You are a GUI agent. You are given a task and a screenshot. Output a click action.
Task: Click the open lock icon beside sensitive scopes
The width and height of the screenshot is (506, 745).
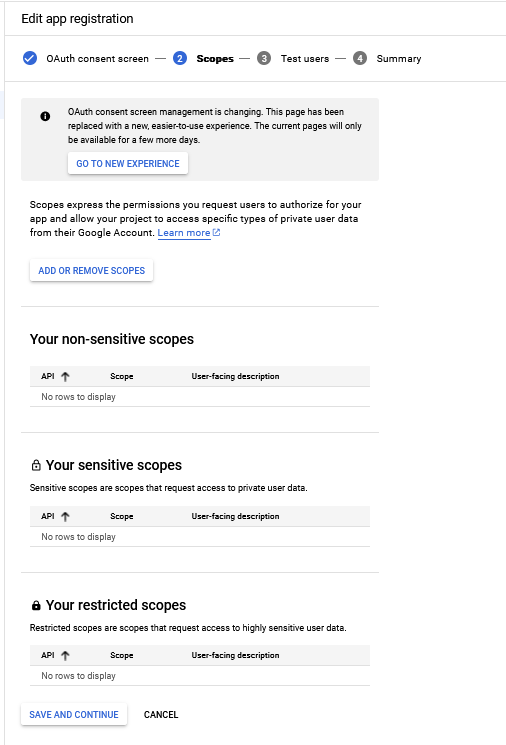[36, 465]
